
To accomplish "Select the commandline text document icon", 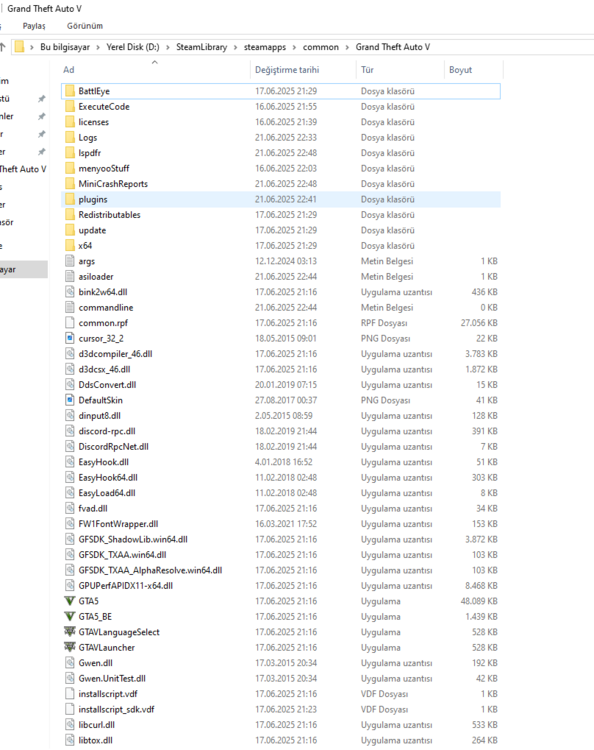I will (70, 308).
